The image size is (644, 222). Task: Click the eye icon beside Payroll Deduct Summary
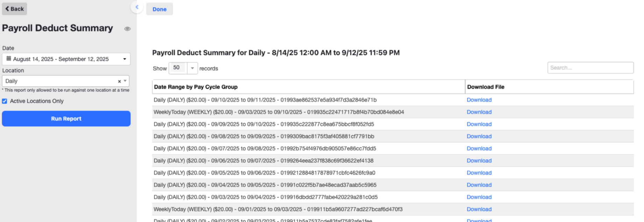click(127, 29)
